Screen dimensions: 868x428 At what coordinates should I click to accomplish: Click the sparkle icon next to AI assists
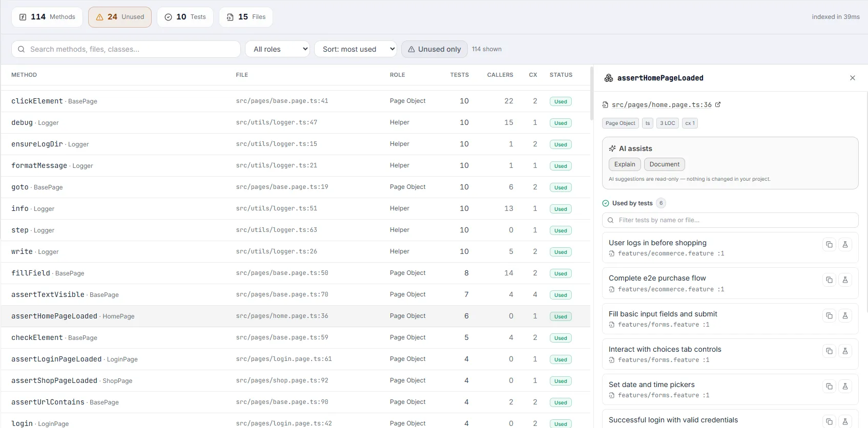pyautogui.click(x=612, y=148)
